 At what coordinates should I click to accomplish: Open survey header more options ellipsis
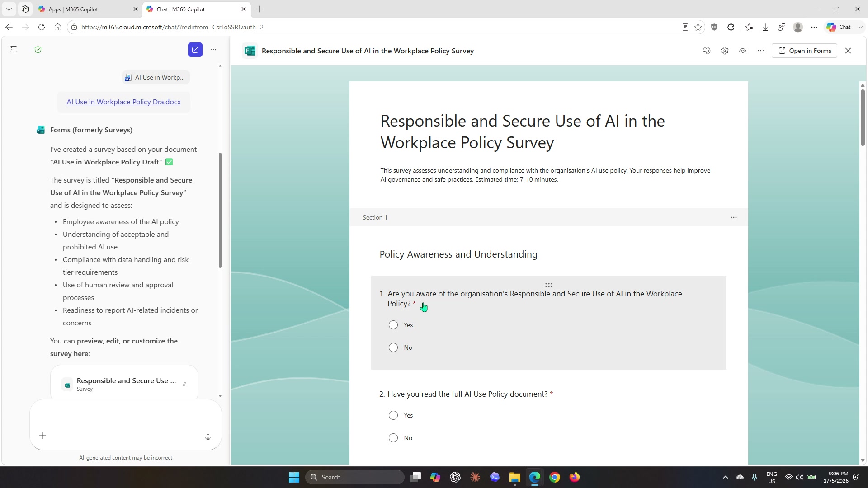pos(761,51)
